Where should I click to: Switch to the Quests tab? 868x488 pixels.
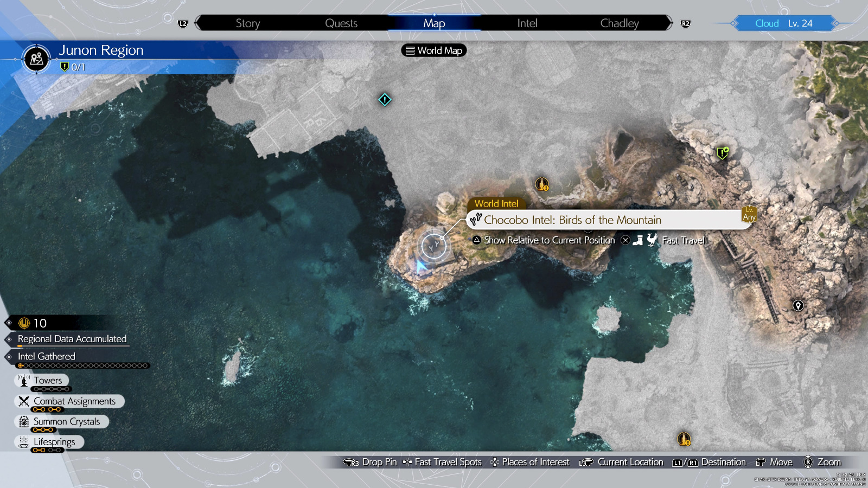coord(341,23)
